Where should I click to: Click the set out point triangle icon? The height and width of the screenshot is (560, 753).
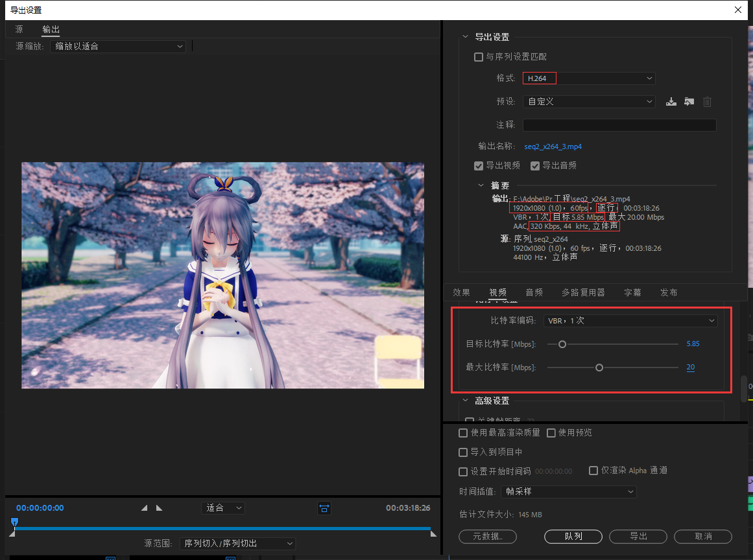click(160, 507)
